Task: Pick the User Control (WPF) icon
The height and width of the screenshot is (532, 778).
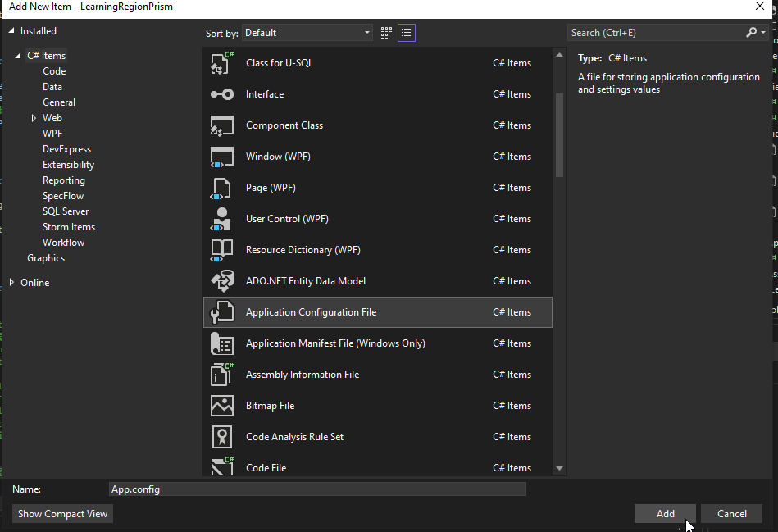Action: tap(222, 219)
